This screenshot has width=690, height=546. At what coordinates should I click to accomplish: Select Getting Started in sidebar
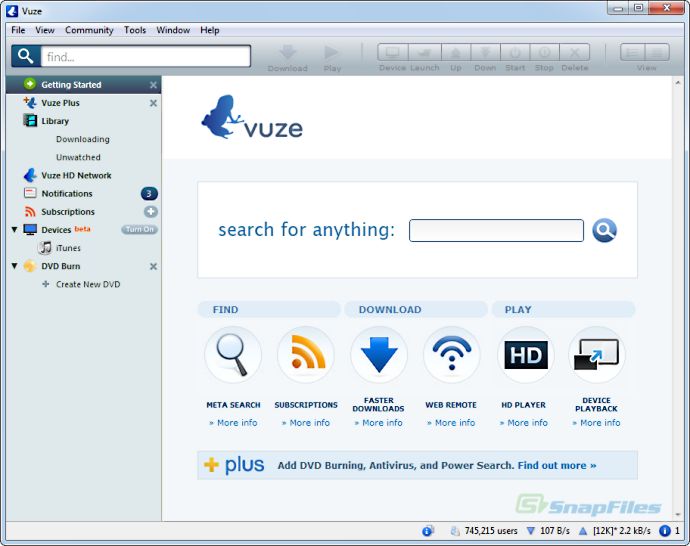84,84
